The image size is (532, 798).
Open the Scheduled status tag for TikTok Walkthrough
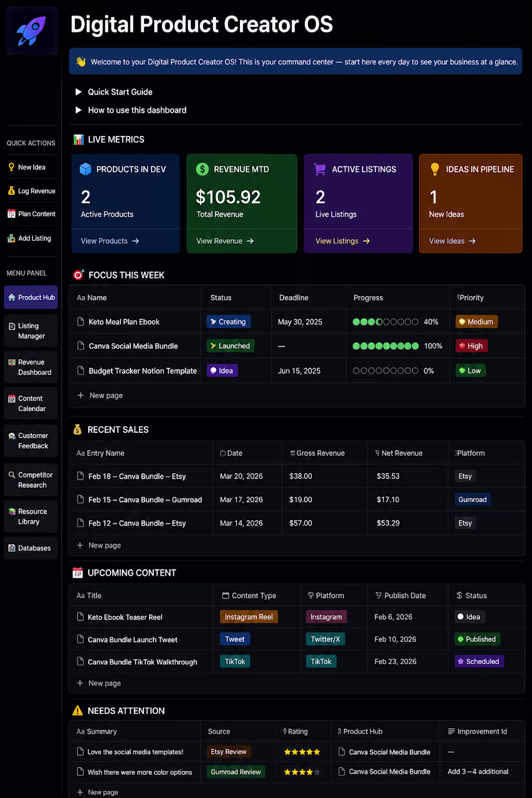[479, 661]
